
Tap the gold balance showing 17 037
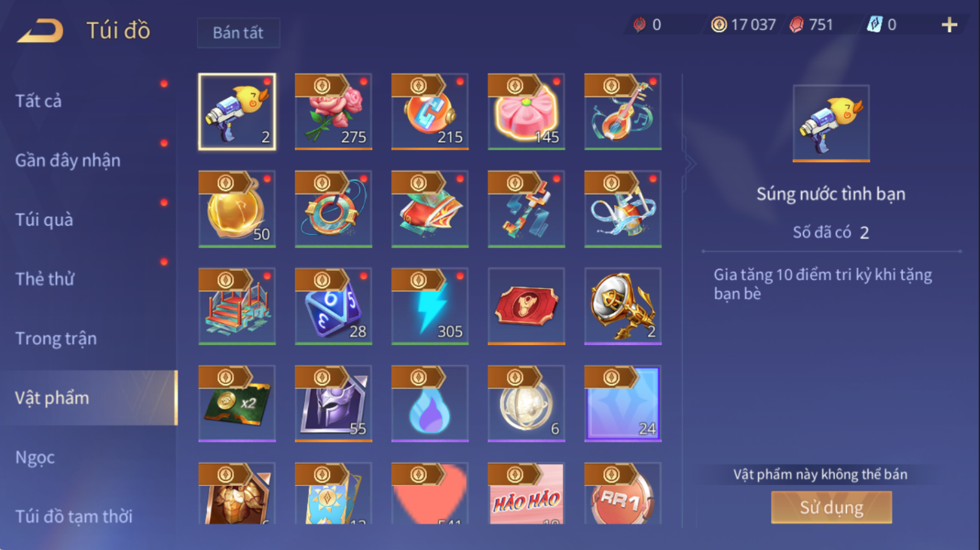(743, 25)
